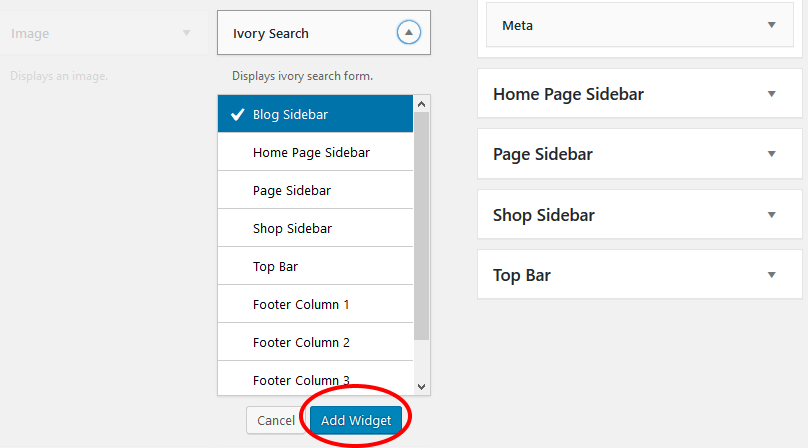This screenshot has width=808, height=448.
Task: Choose Home Page Sidebar in list
Action: (x=315, y=152)
